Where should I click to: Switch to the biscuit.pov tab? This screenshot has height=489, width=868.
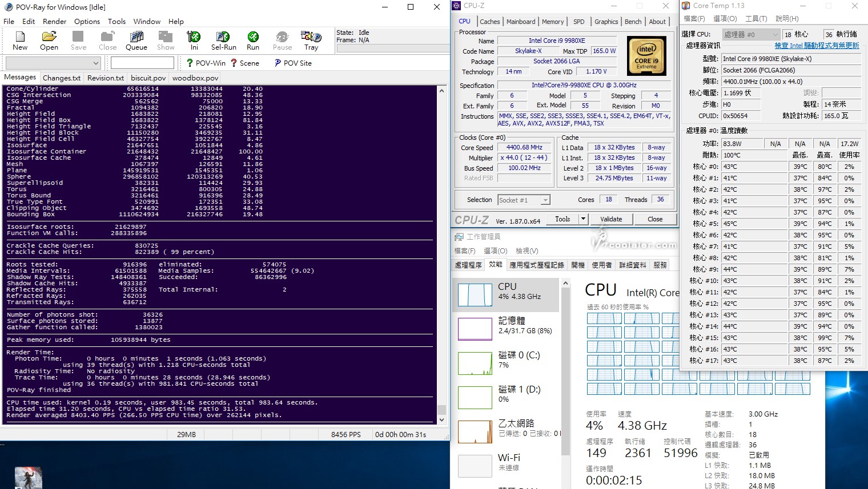(x=148, y=78)
